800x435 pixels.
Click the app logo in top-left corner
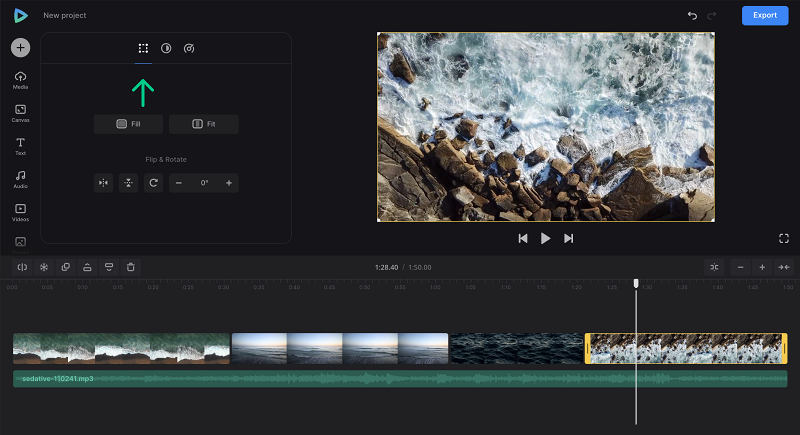click(20, 16)
